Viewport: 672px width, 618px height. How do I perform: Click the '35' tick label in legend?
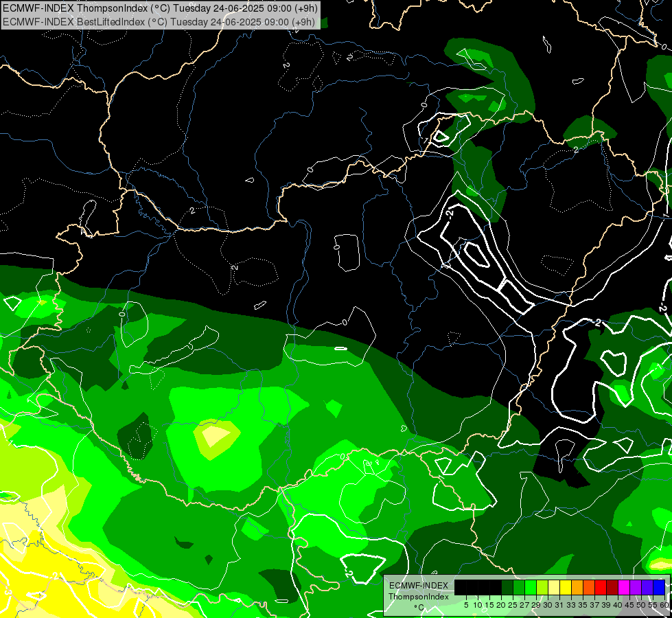tap(583, 605)
